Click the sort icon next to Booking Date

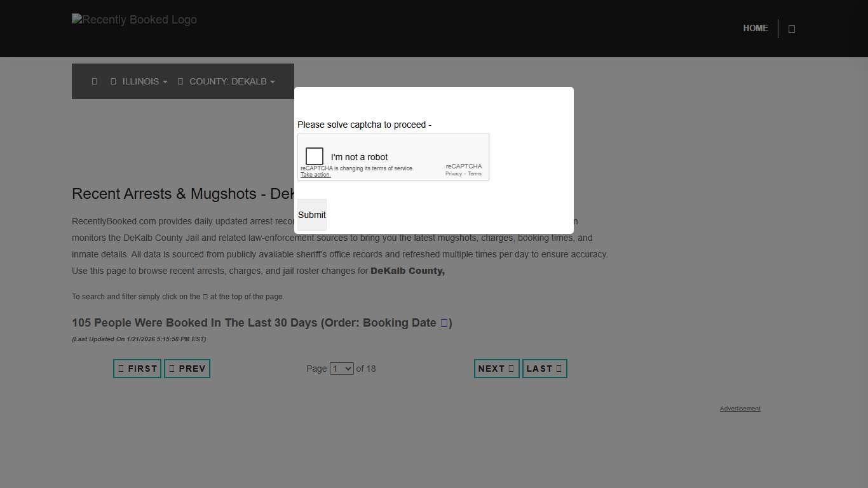443,323
